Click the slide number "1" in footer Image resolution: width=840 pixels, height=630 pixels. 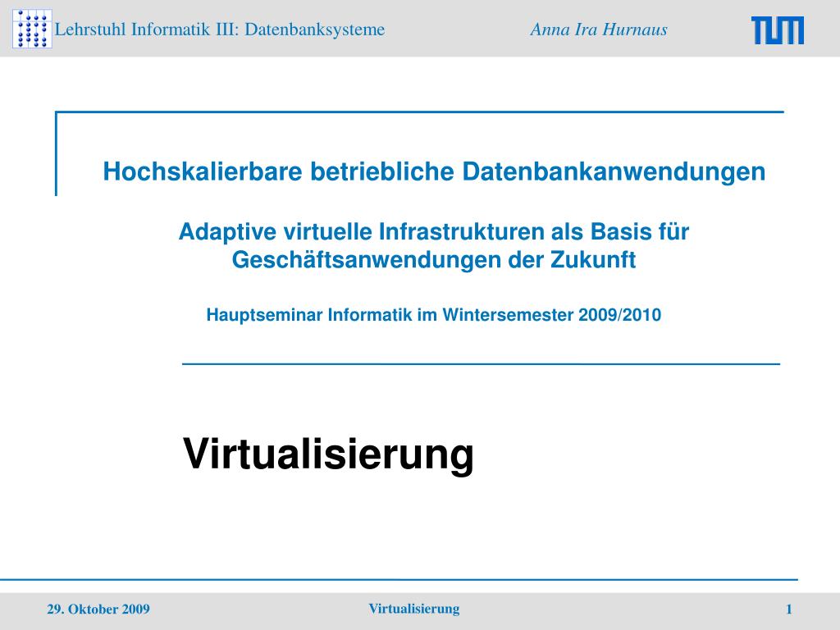point(788,609)
